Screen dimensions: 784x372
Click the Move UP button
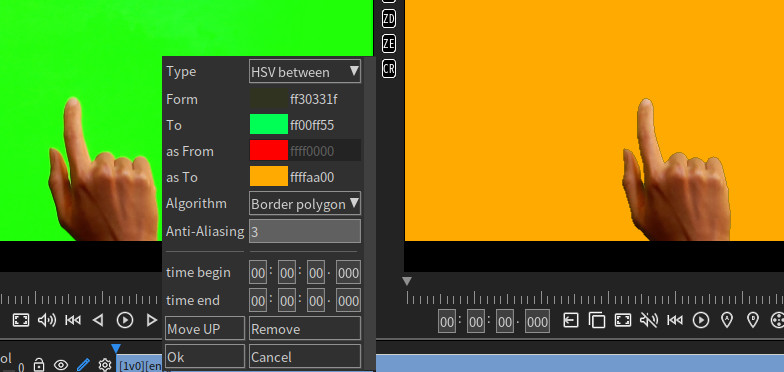[205, 328]
